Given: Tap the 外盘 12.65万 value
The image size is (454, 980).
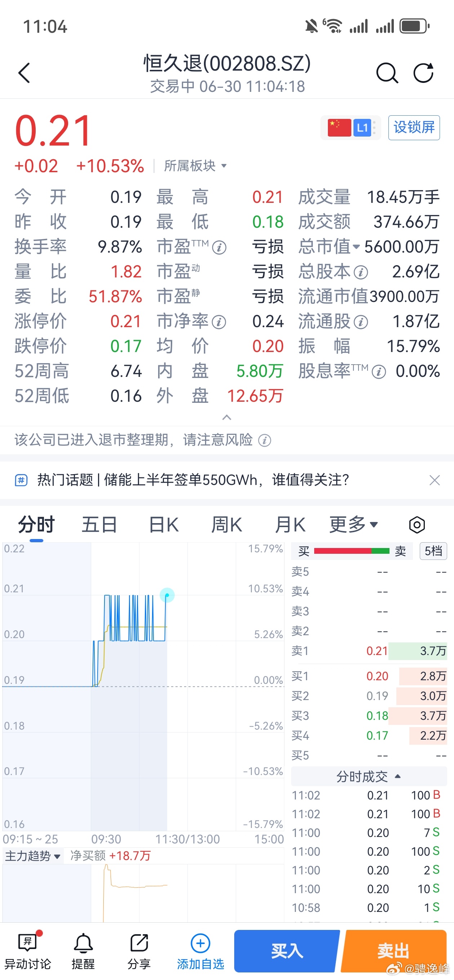Looking at the screenshot, I should [x=255, y=396].
